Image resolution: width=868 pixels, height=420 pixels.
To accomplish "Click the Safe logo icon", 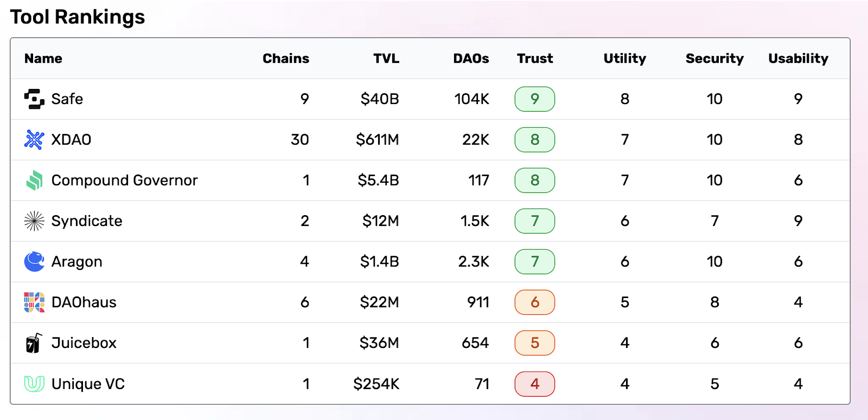I will (34, 99).
